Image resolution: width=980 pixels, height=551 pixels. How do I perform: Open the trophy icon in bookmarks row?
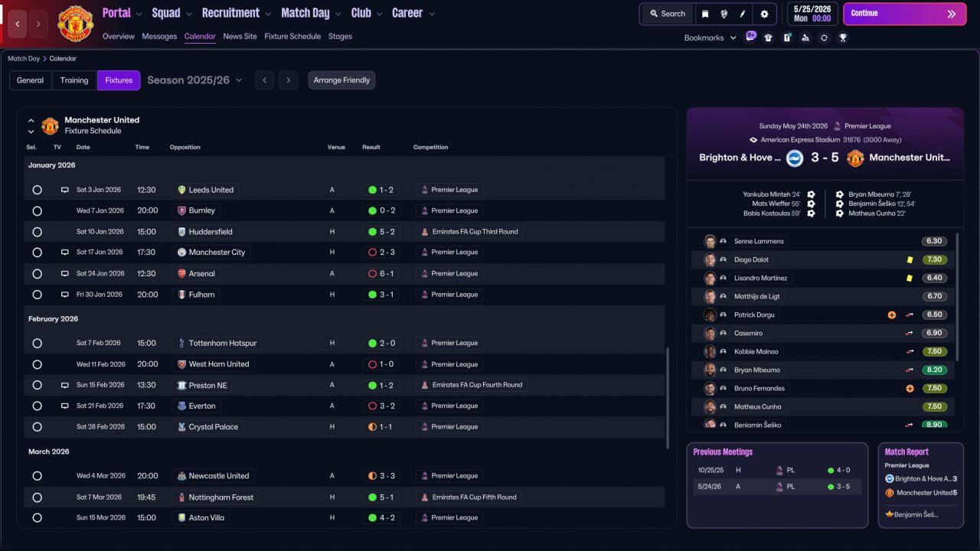843,37
